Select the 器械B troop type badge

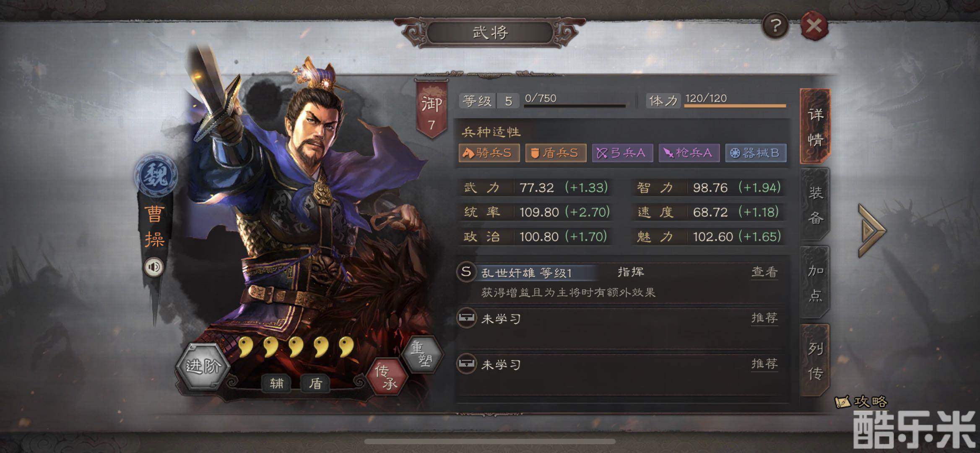pyautogui.click(x=756, y=153)
